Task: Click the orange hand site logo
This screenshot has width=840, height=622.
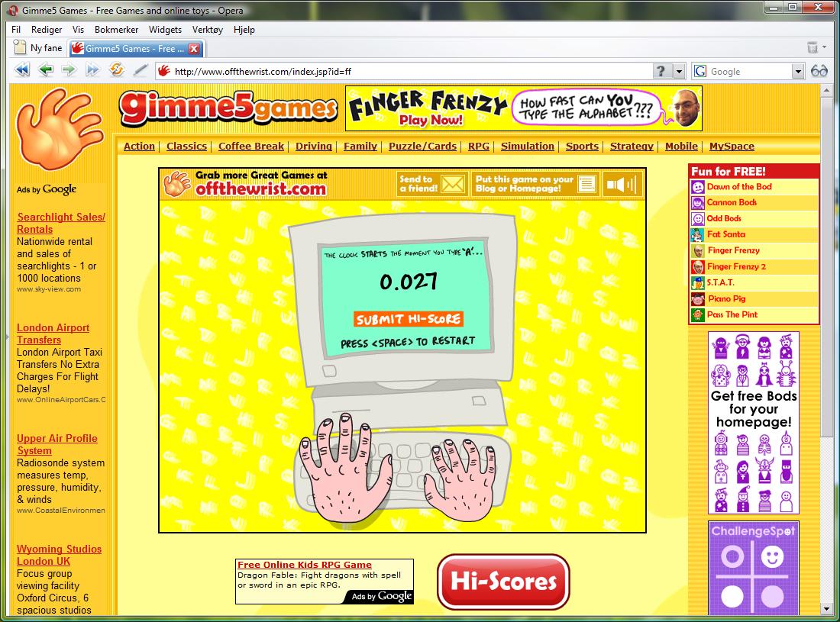Action: pos(59,128)
